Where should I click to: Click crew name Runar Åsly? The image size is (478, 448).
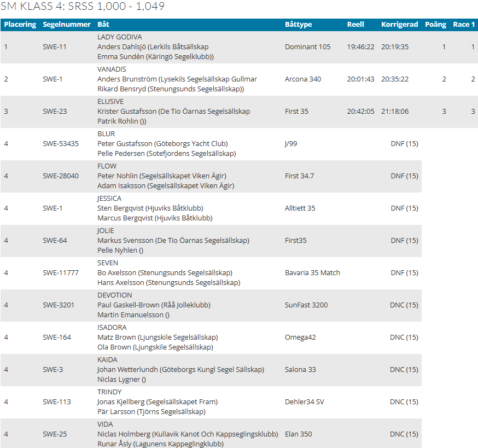pos(114,444)
